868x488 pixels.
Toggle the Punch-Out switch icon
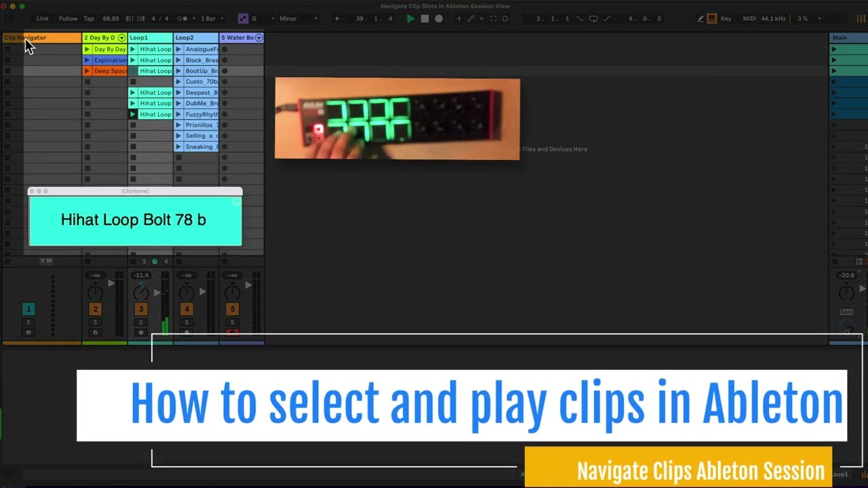coord(607,19)
